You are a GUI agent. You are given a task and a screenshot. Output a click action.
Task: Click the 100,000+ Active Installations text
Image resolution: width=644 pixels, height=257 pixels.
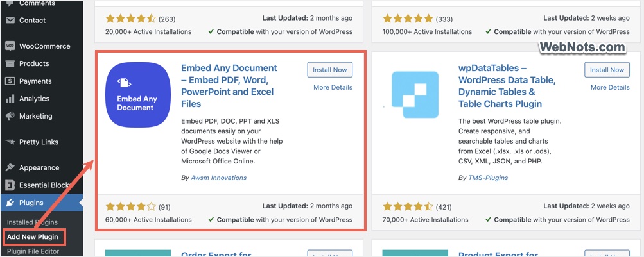pos(427,31)
